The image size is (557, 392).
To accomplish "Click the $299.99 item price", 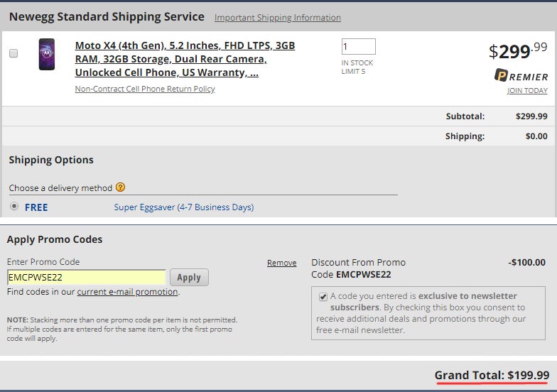I will pyautogui.click(x=519, y=51).
